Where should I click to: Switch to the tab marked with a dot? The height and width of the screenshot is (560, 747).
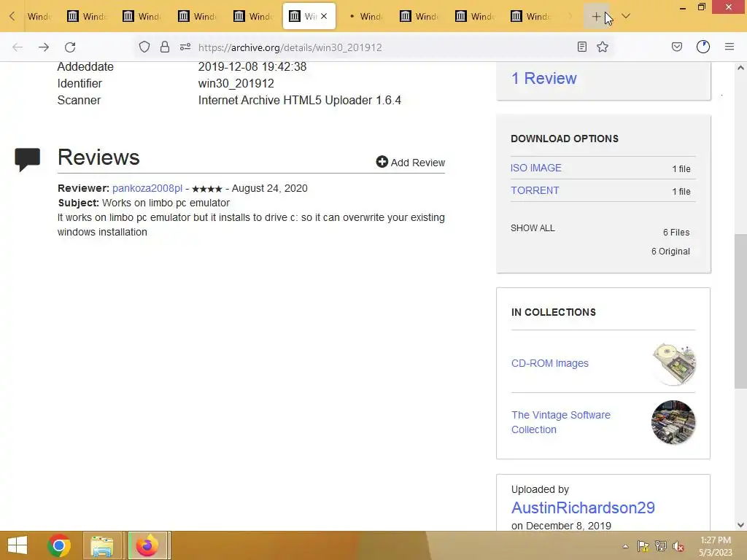pyautogui.click(x=365, y=17)
